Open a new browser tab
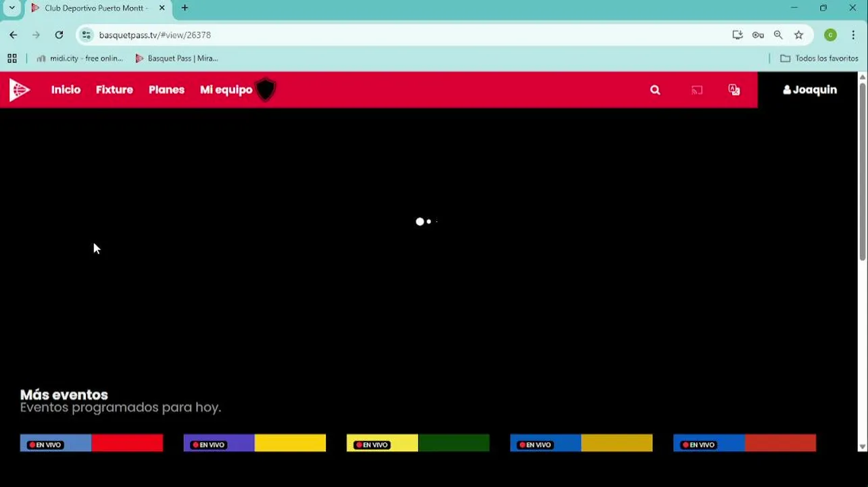Image resolution: width=868 pixels, height=487 pixels. pyautogui.click(x=185, y=8)
